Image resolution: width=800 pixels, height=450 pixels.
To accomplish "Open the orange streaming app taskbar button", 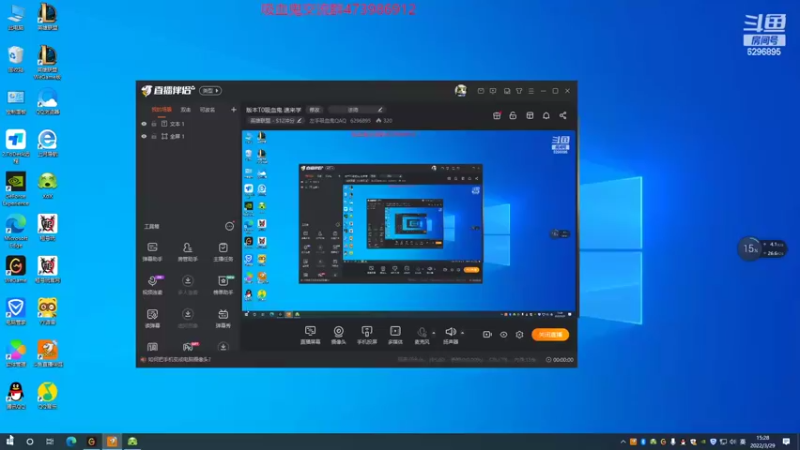I will pyautogui.click(x=112, y=441).
